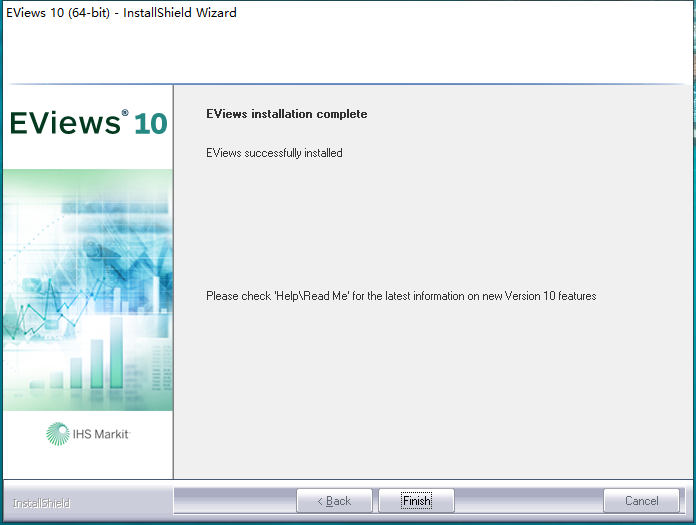The height and width of the screenshot is (525, 696).
Task: Click the empty gray area below the messages
Action: click(433, 391)
